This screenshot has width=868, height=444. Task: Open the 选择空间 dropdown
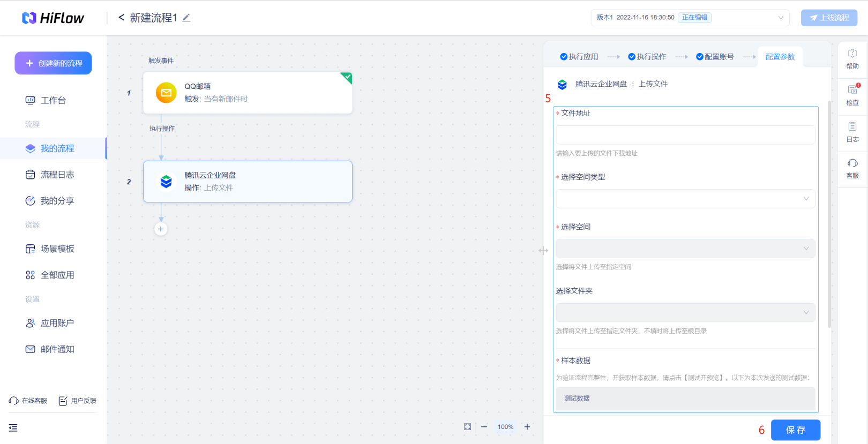685,249
